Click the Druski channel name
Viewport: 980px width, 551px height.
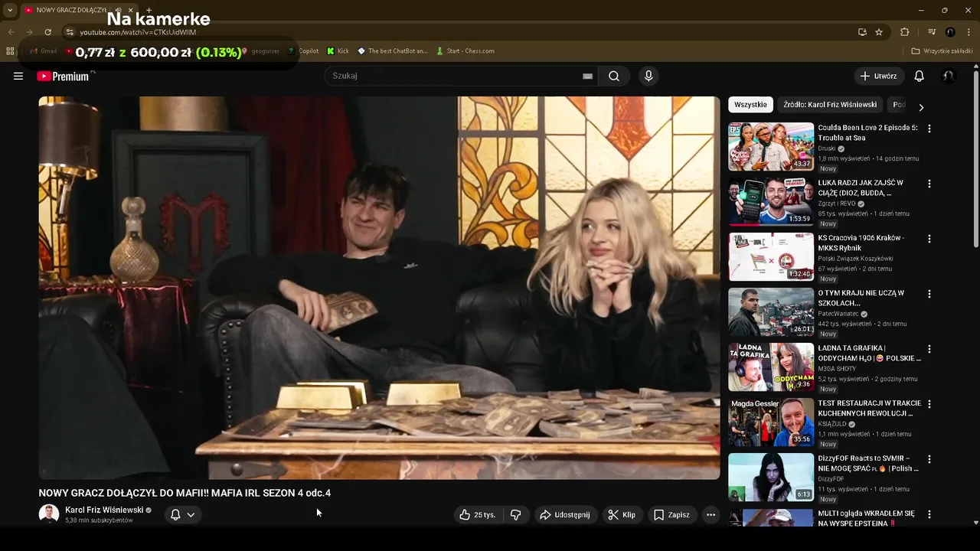827,148
